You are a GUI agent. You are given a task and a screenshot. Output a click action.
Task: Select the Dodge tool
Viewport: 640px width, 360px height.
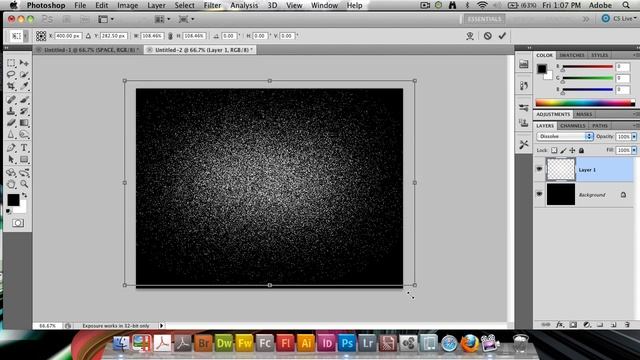[24, 135]
